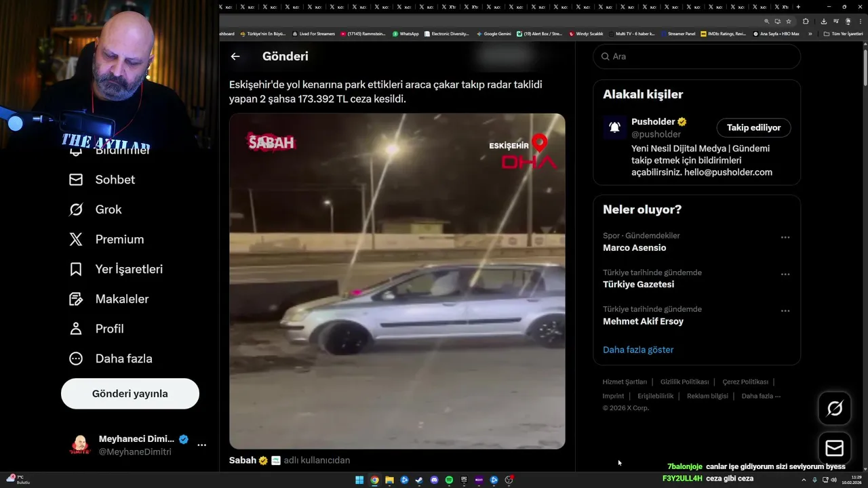This screenshot has height=488, width=868.
Task: Click the Gönderi yayınla button
Action: [130, 394]
